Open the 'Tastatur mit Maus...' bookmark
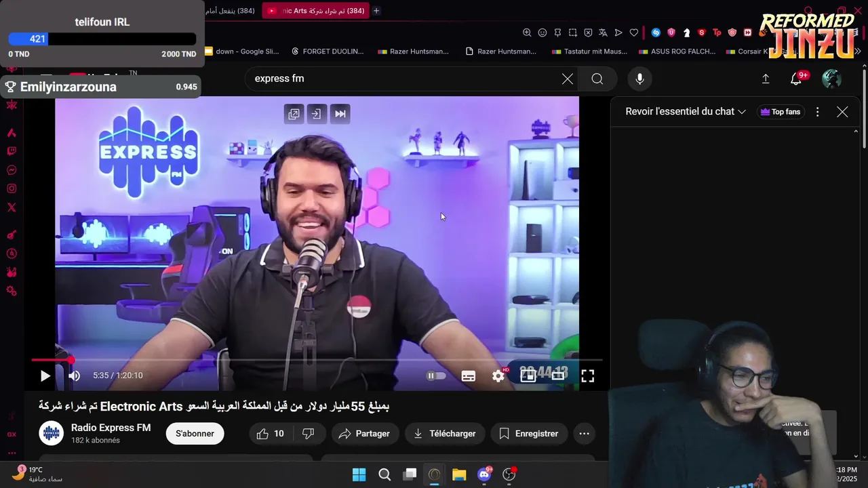The width and height of the screenshot is (868, 488). pyautogui.click(x=589, y=52)
